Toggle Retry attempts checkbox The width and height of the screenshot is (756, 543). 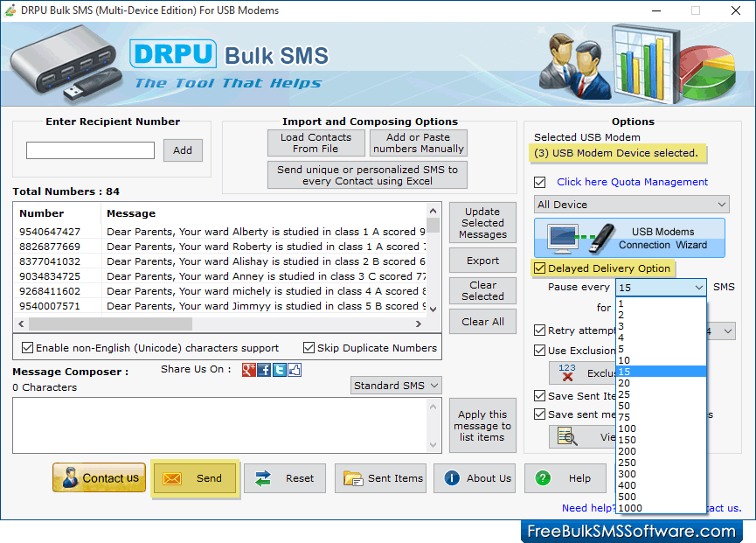point(540,331)
